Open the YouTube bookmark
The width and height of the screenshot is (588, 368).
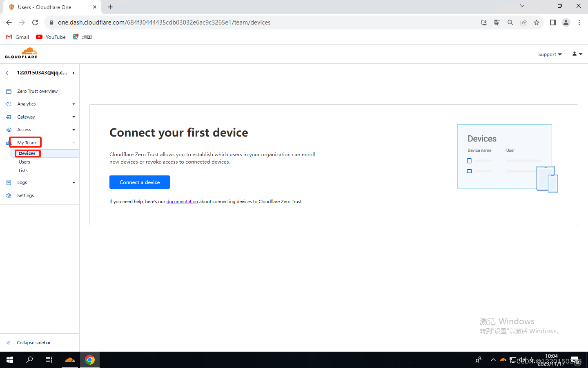click(51, 37)
